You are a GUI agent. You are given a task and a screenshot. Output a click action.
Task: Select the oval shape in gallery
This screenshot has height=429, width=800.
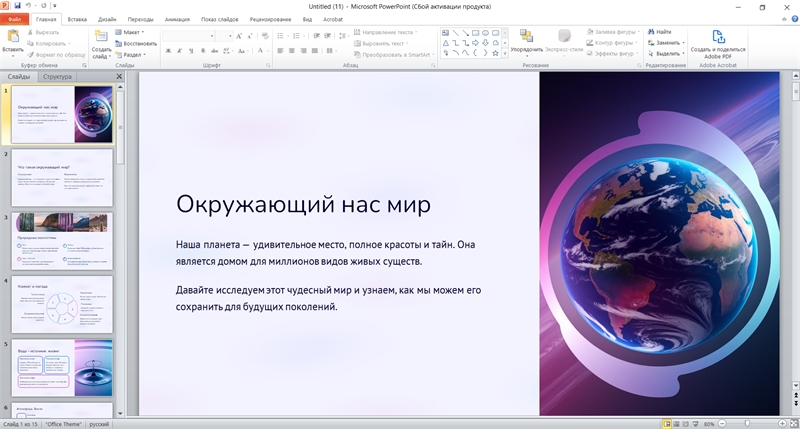[485, 33]
